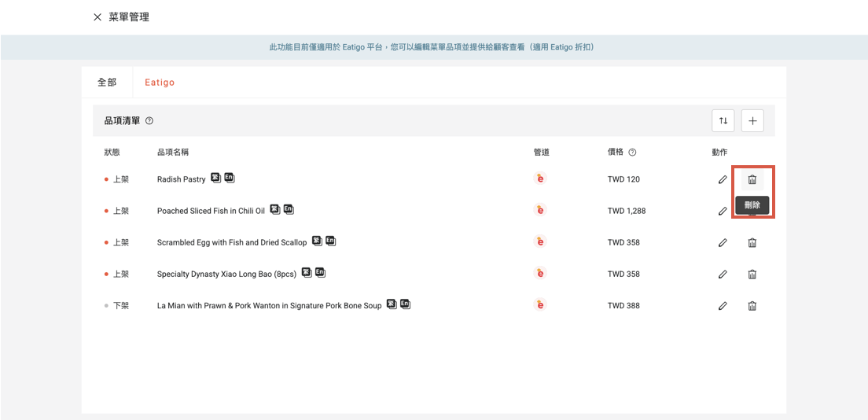Screen dimensions: 868x420
Task: Edit Scrambled Egg with Fish and Dried Scallop
Action: pyautogui.click(x=723, y=242)
